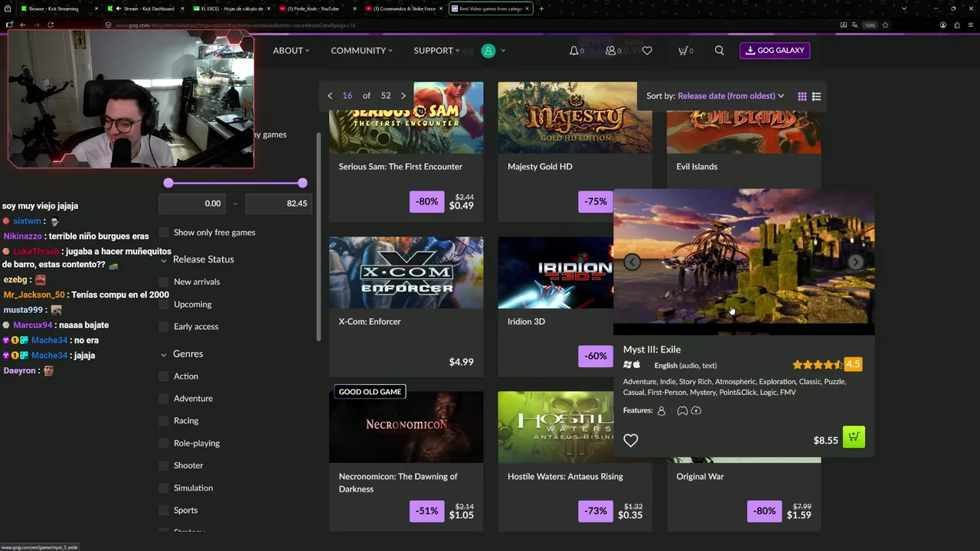The height and width of the screenshot is (551, 980).
Task: Click the maximum price field 82.45
Action: coord(279,204)
